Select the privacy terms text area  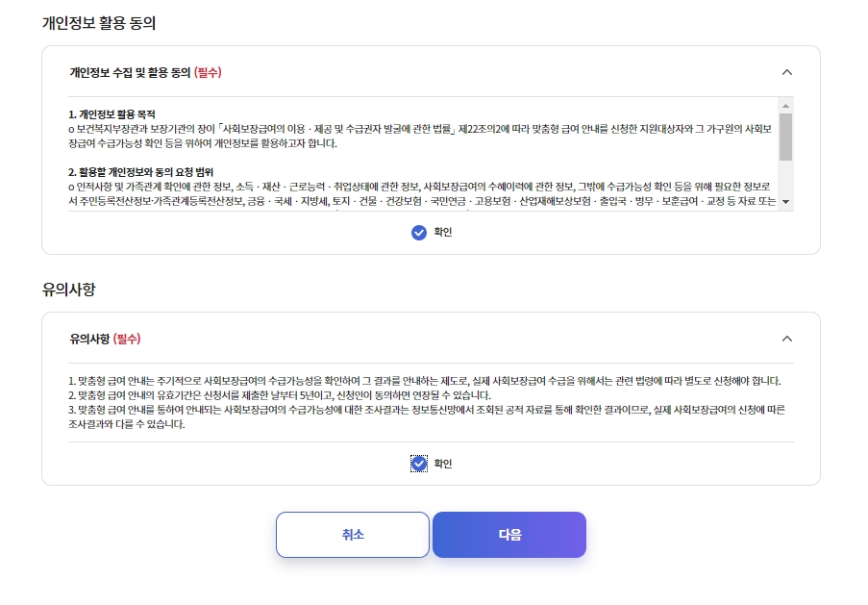pos(423,154)
